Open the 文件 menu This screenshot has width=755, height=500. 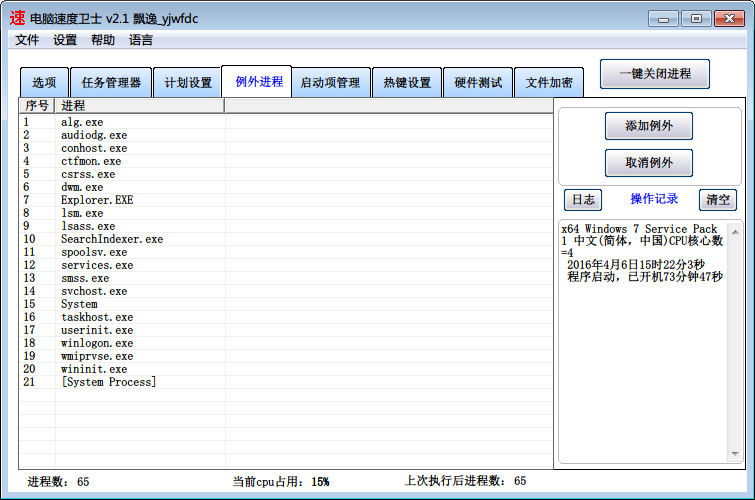click(27, 40)
